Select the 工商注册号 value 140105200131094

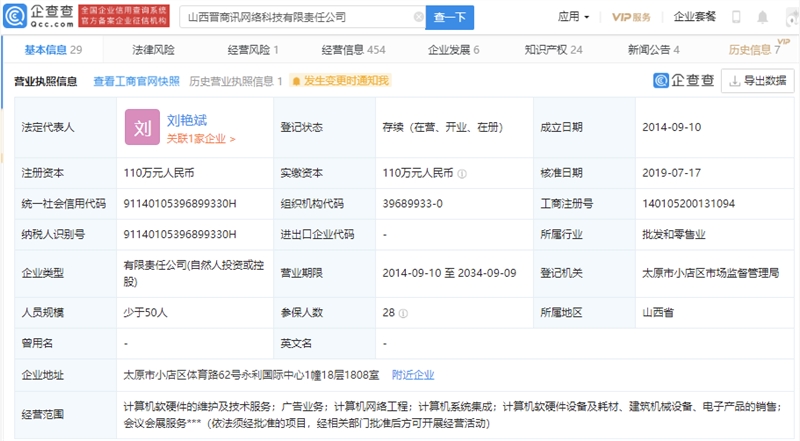coord(688,204)
